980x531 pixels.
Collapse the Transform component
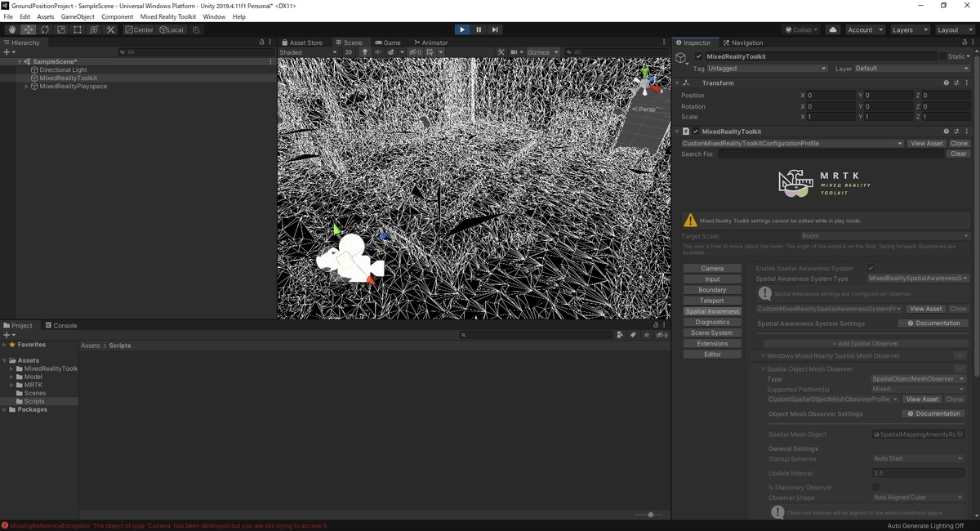[678, 83]
